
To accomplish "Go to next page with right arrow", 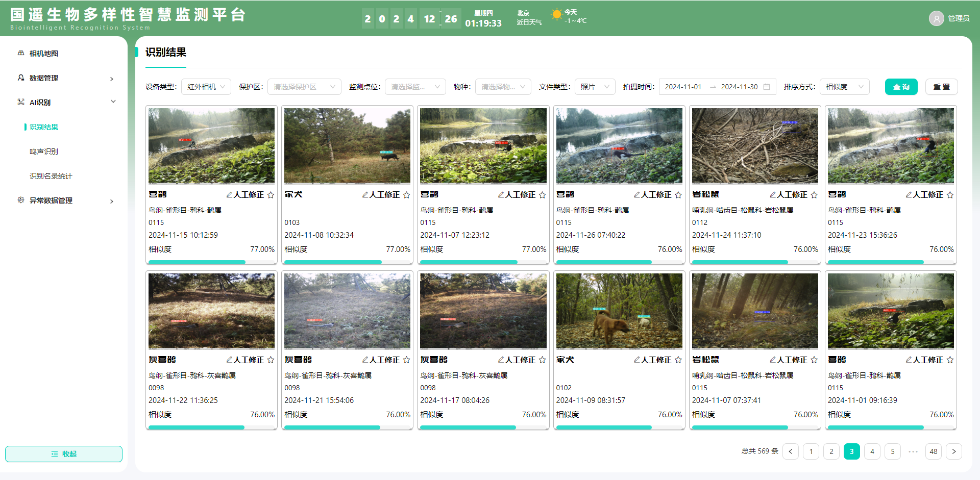I will click(x=953, y=451).
